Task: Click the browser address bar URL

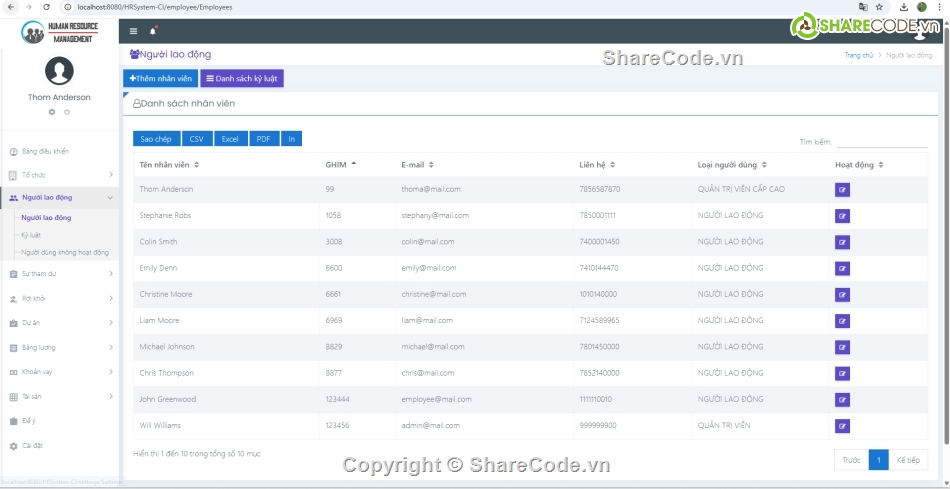Action: [x=154, y=7]
